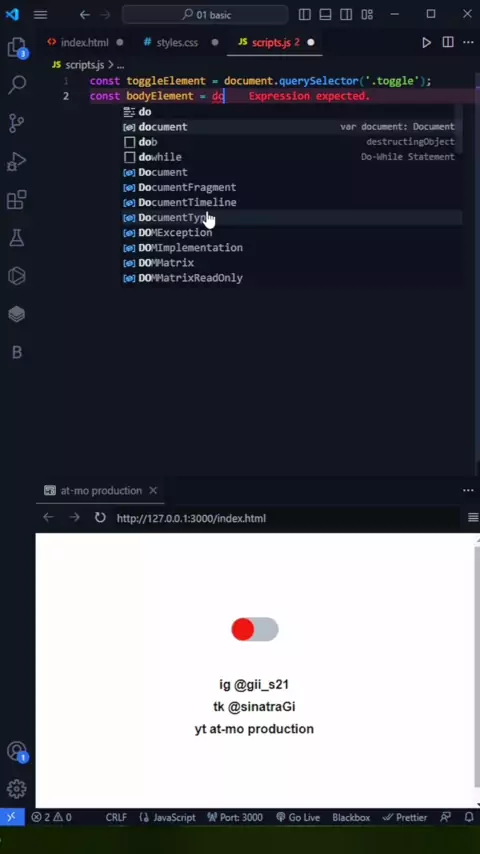The height and width of the screenshot is (854, 480).
Task: Open the Explorer view in activity bar
Action: (x=17, y=47)
